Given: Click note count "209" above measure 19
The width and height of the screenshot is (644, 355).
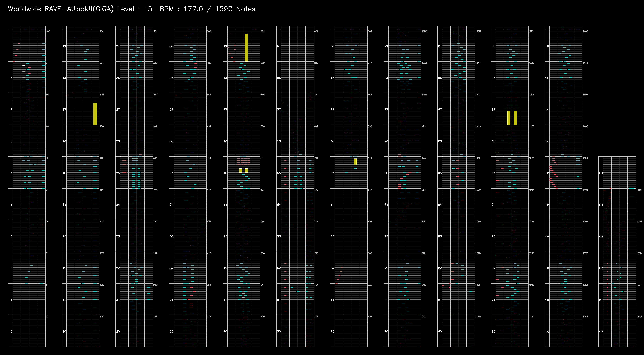Looking at the screenshot, I should (102, 31).
